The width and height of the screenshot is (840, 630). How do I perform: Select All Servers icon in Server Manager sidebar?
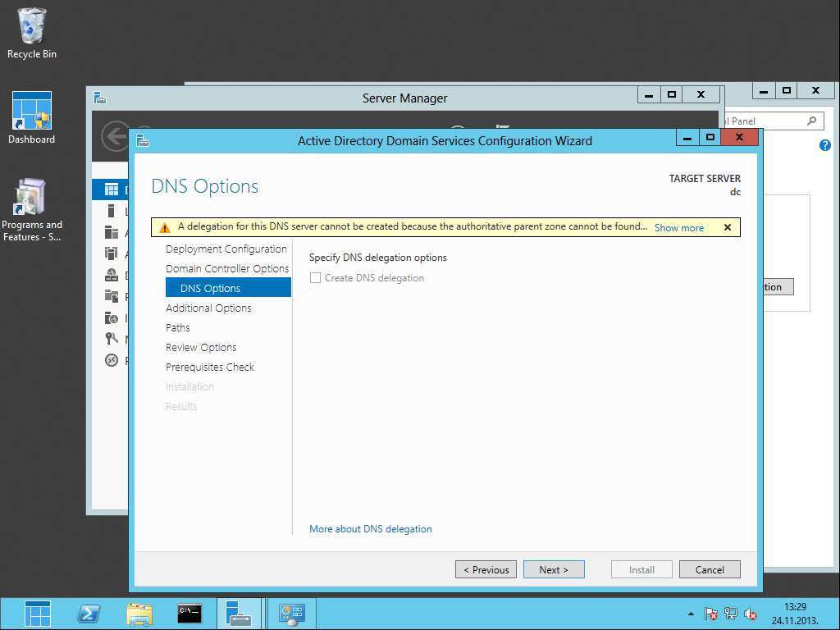tap(112, 232)
